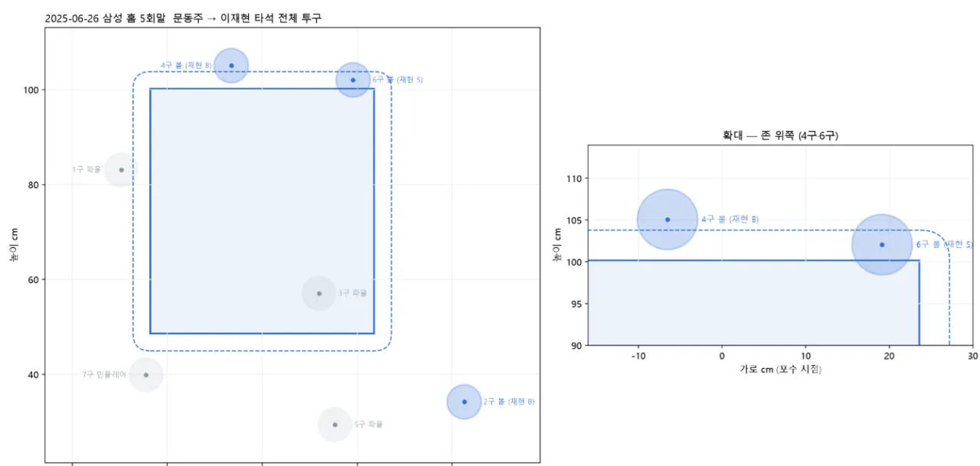The width and height of the screenshot is (980, 466).
Task: Click the 3구 파울 gray pitch marker
Action: coord(319,293)
